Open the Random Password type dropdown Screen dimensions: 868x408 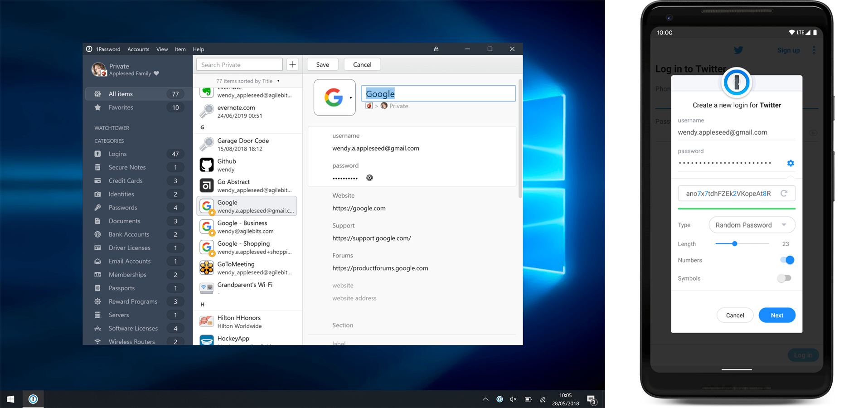(x=752, y=225)
